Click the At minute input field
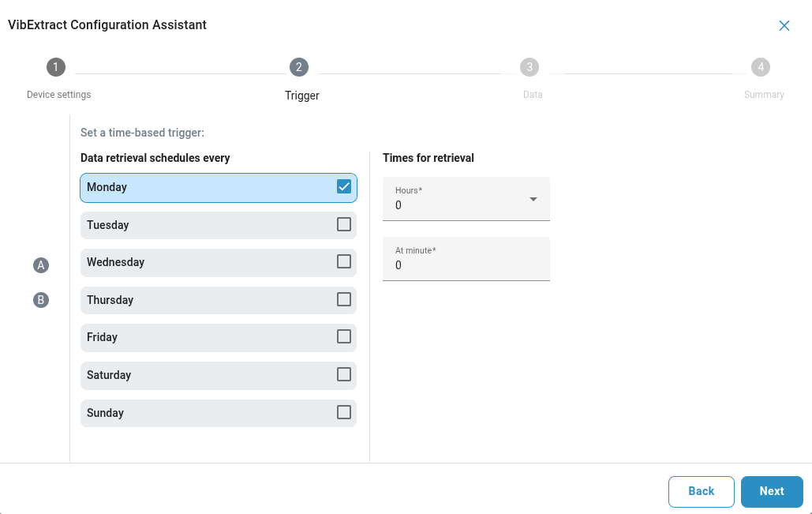Screen dimensions: 812x514 tap(466, 265)
